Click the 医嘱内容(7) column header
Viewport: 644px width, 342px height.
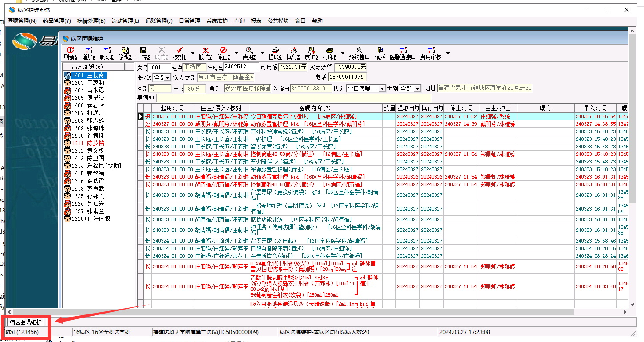point(316,108)
